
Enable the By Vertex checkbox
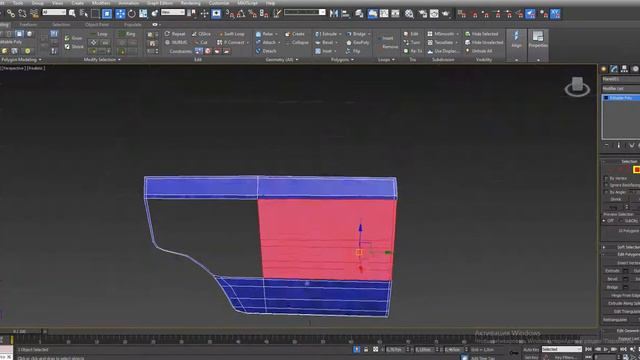(x=606, y=178)
